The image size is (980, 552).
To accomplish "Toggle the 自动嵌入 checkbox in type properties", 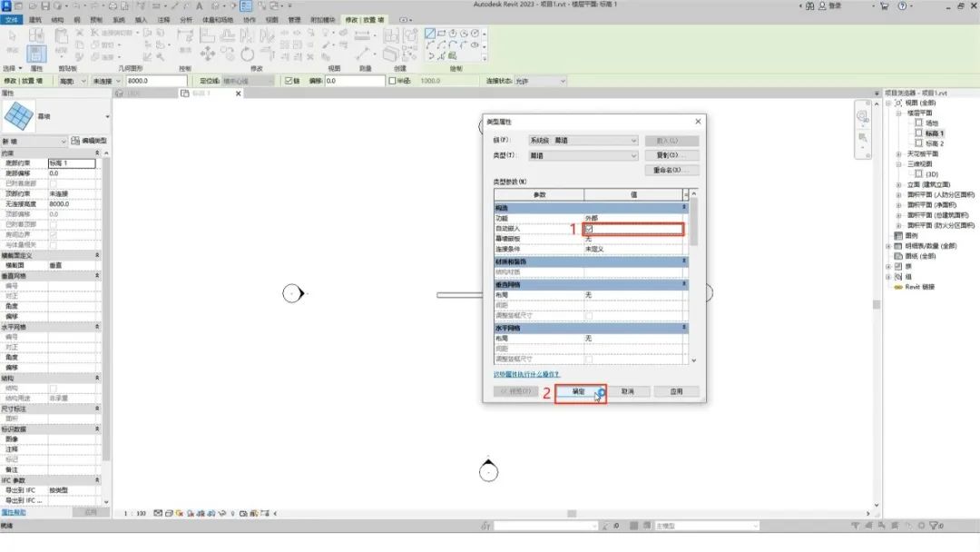I will 589,229.
